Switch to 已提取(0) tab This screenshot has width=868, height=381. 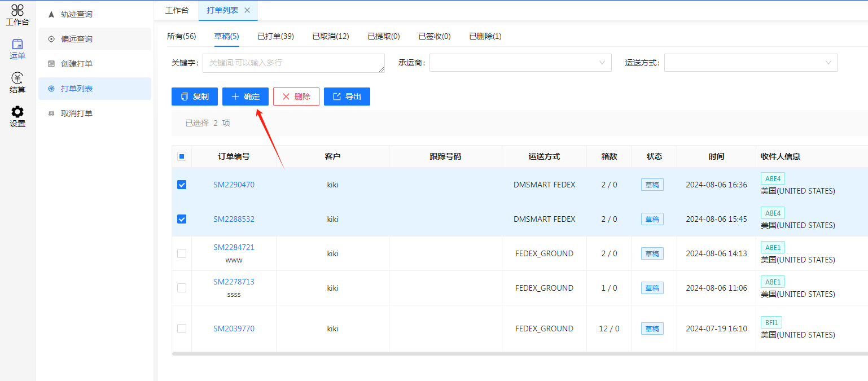tap(384, 36)
